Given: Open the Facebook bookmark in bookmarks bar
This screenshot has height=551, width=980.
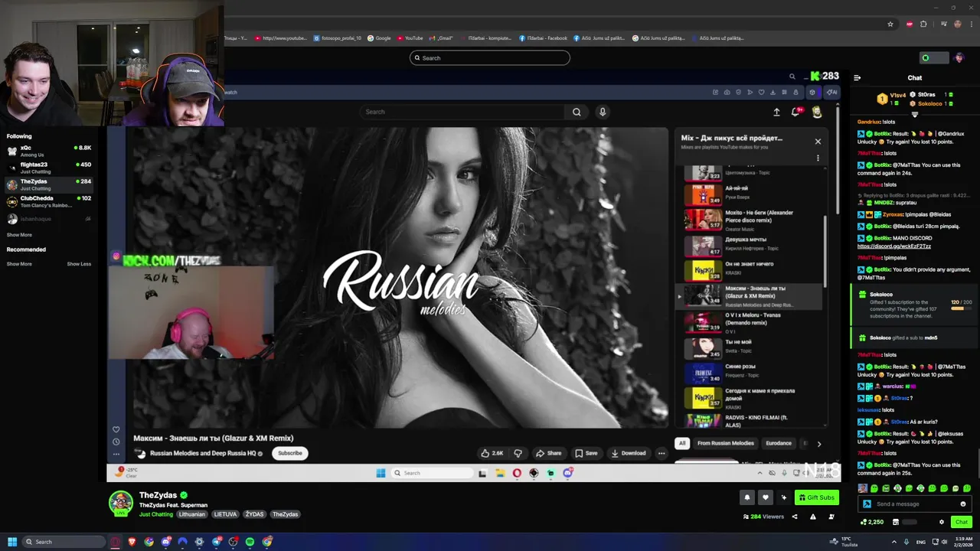Looking at the screenshot, I should 543,38.
